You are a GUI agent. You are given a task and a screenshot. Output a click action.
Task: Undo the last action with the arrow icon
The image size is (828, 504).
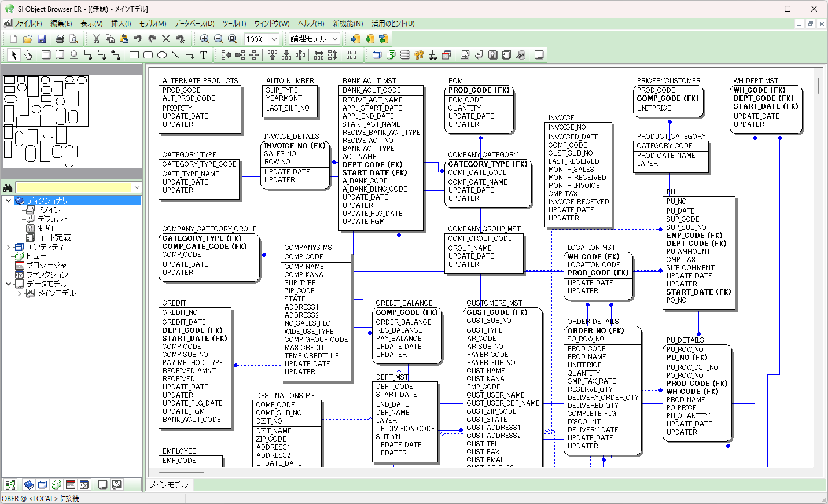pos(138,39)
